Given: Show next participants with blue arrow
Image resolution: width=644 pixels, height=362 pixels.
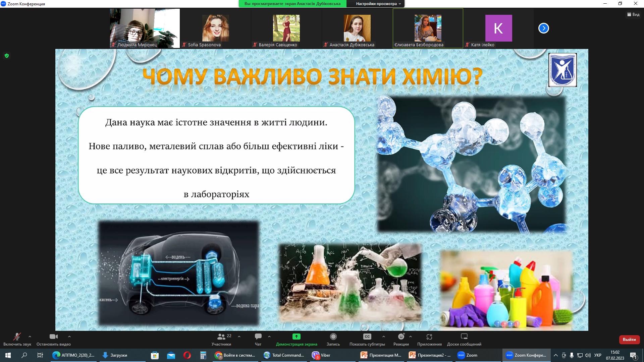Looking at the screenshot, I should click(x=543, y=28).
